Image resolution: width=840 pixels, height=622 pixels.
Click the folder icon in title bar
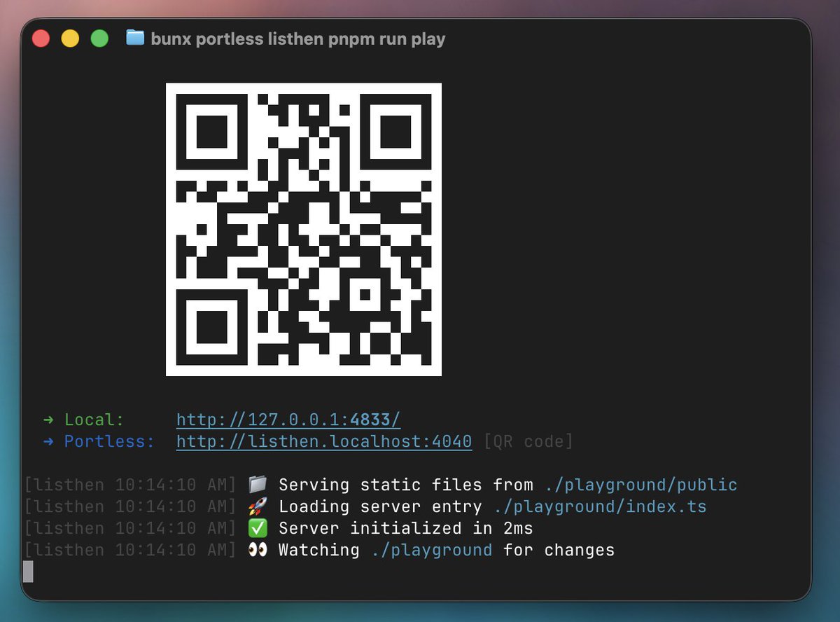click(x=135, y=38)
